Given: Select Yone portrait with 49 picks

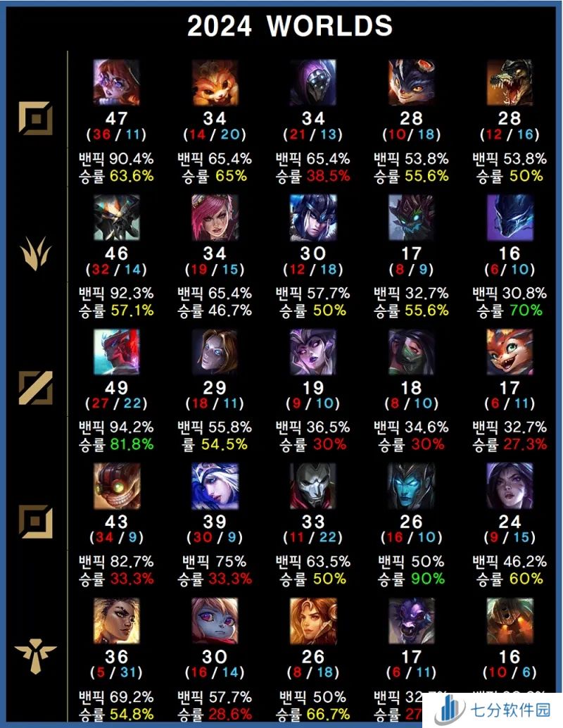Looking at the screenshot, I should (117, 351).
